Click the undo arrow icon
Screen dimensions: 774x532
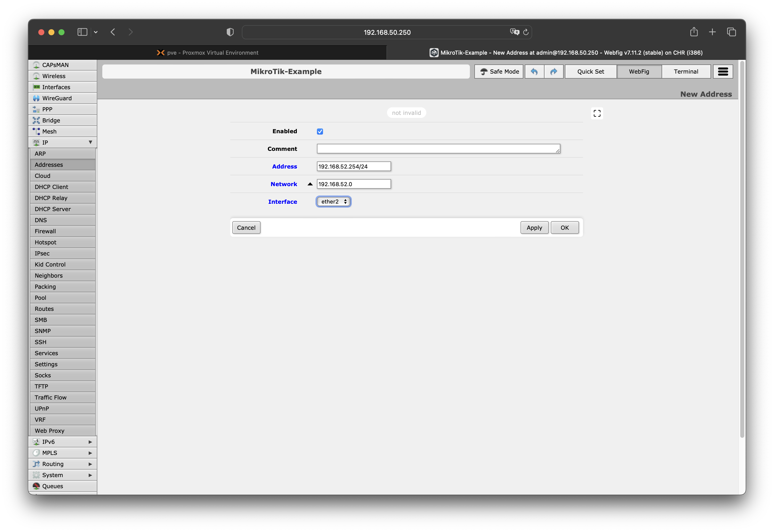coord(534,72)
